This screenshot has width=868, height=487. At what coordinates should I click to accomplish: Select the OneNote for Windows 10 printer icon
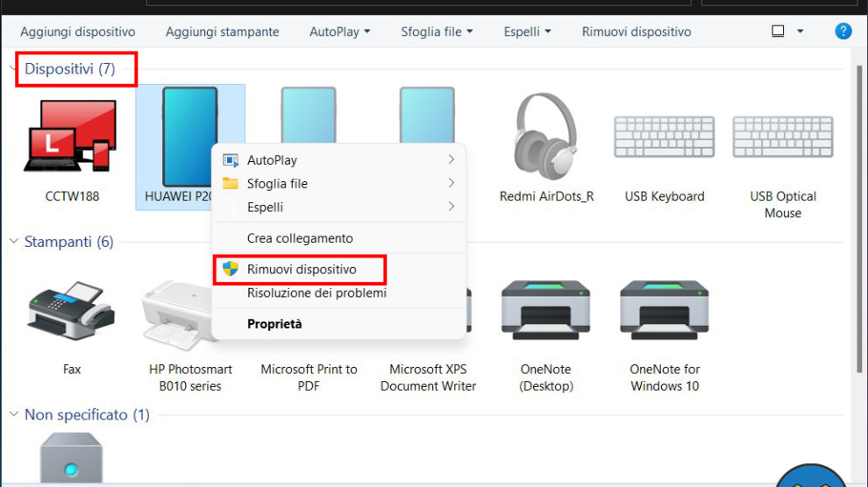tap(665, 309)
